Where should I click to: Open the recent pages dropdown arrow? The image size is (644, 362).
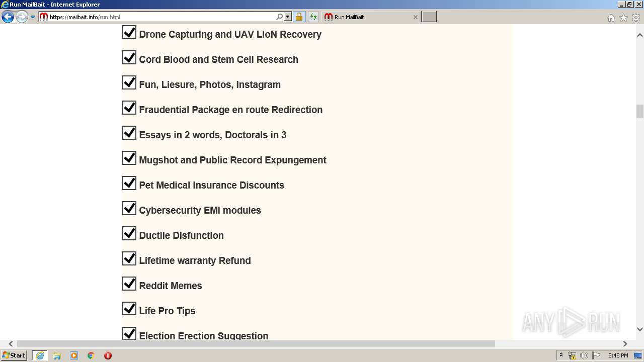pyautogui.click(x=33, y=17)
